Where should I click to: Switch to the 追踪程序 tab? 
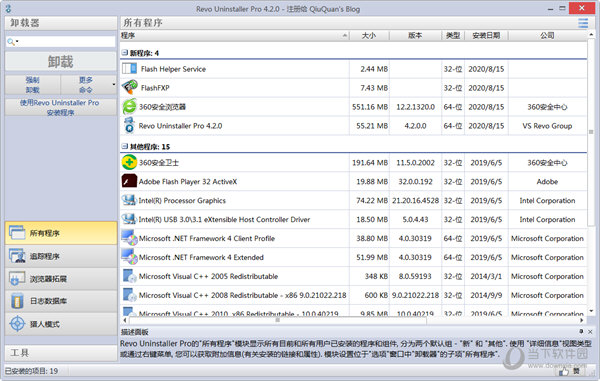point(61,256)
